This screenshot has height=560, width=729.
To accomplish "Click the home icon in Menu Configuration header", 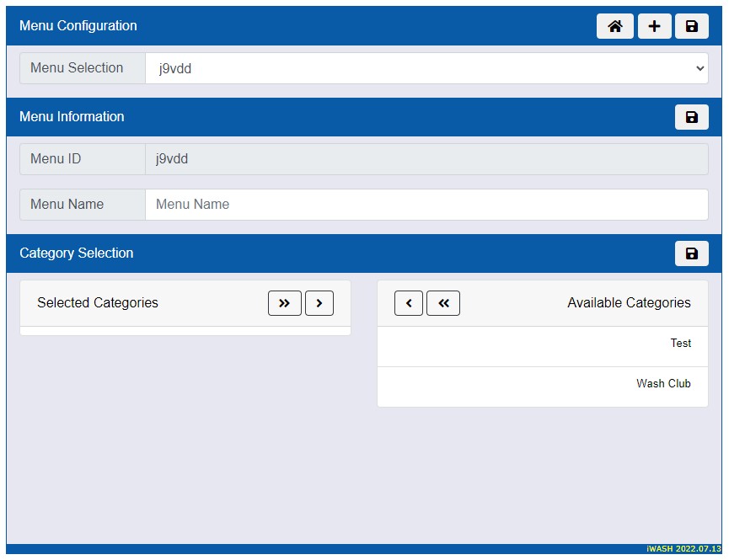I will point(614,26).
